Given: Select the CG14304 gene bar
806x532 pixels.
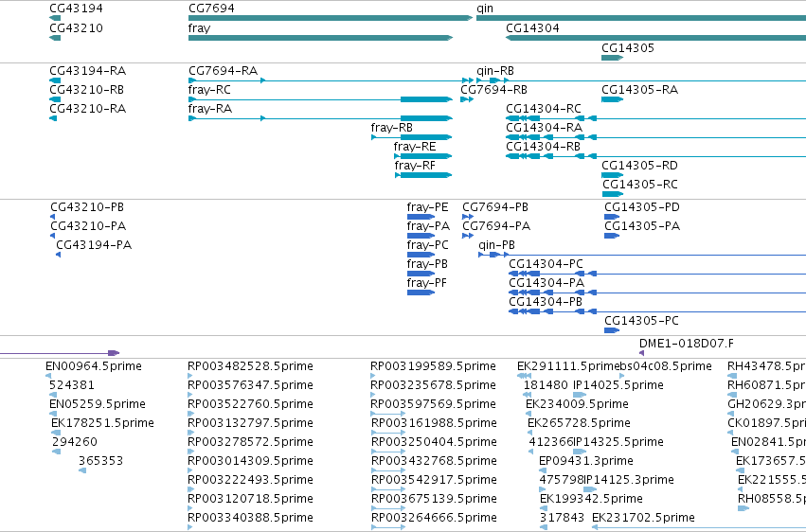Looking at the screenshot, I should (656, 38).
